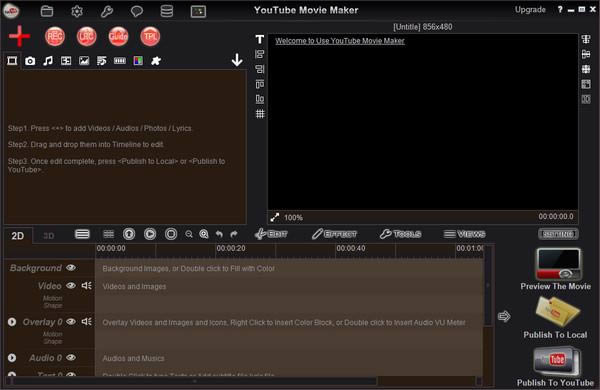Click the red REC record button
The image size is (600, 390).
pyautogui.click(x=55, y=37)
